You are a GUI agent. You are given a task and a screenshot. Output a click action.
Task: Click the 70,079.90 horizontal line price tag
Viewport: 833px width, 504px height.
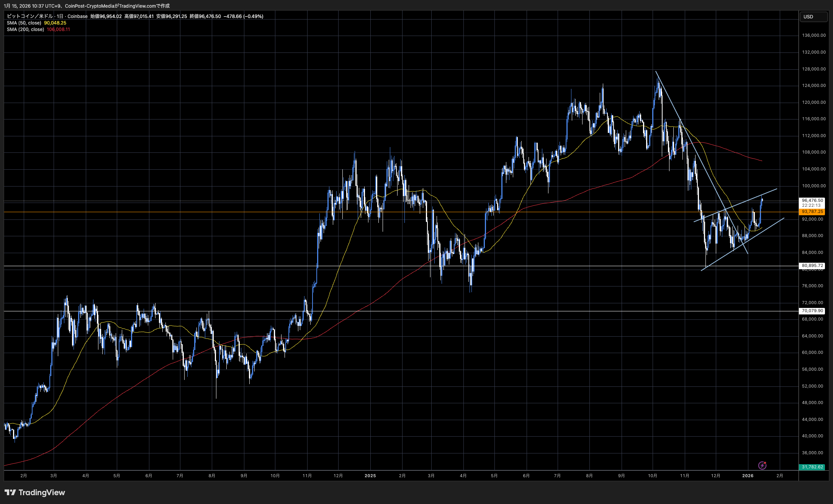[x=812, y=311]
